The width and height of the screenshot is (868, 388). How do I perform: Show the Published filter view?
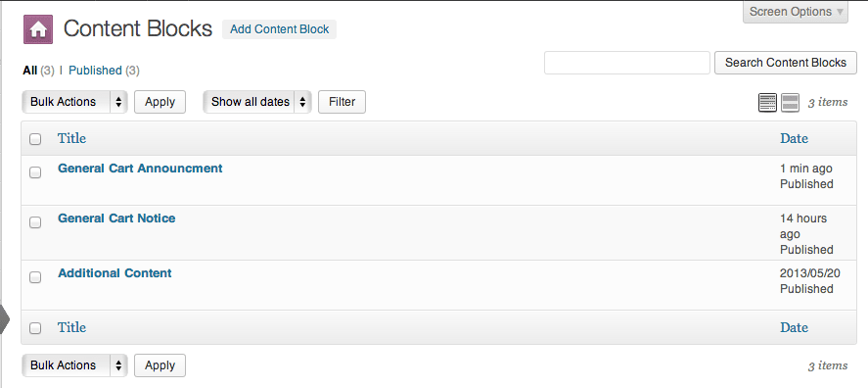click(95, 71)
